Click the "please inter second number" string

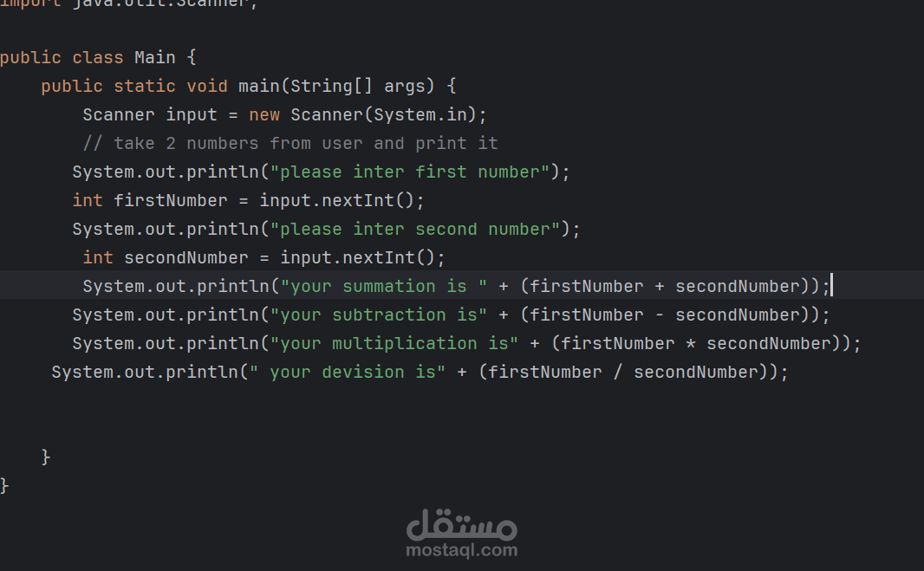415,230
